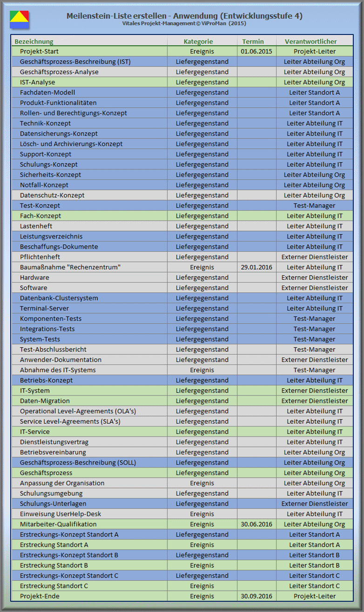Screen dimensions: 364x612
Task: Select the Datenbank-Clustersystem row
Action: (59, 298)
